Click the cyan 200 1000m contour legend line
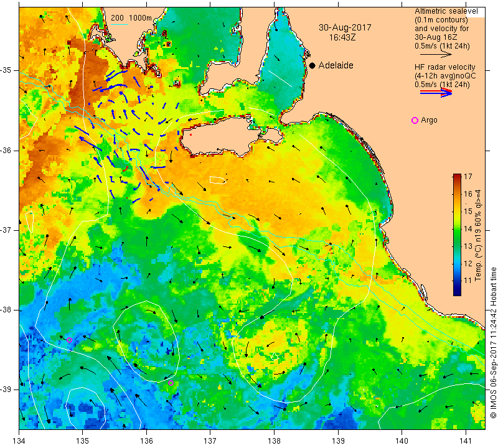Viewport: 498px width, 448px height. pos(120,25)
